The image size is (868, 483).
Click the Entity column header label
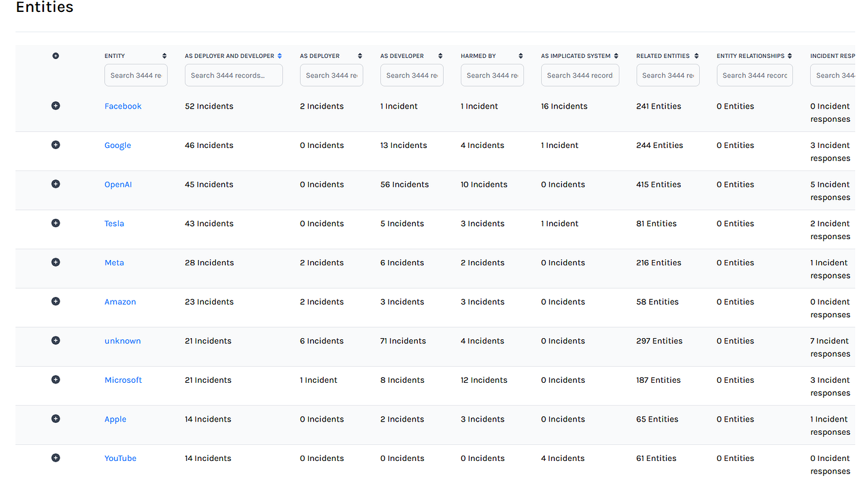(114, 56)
